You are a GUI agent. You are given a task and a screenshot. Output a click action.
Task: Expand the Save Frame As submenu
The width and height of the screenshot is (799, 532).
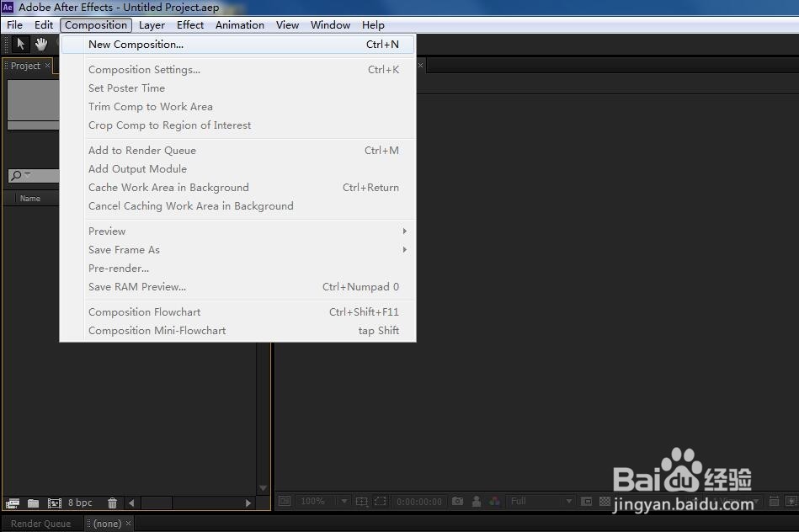(405, 250)
